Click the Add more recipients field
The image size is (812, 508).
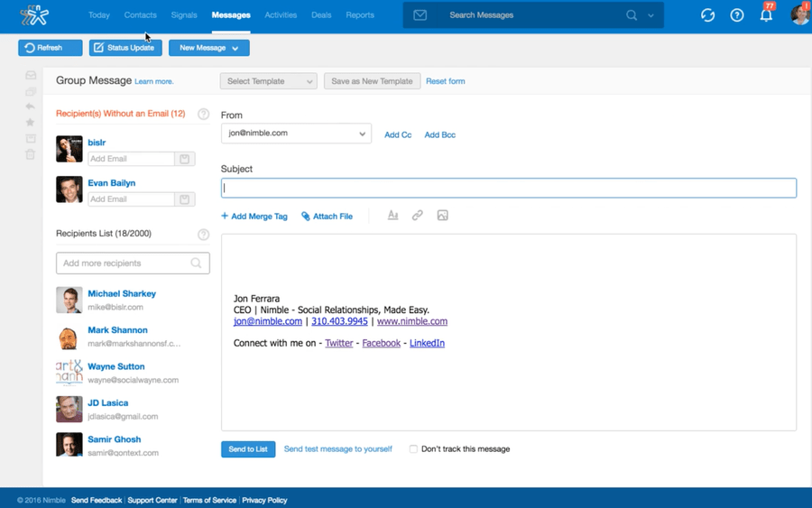133,263
